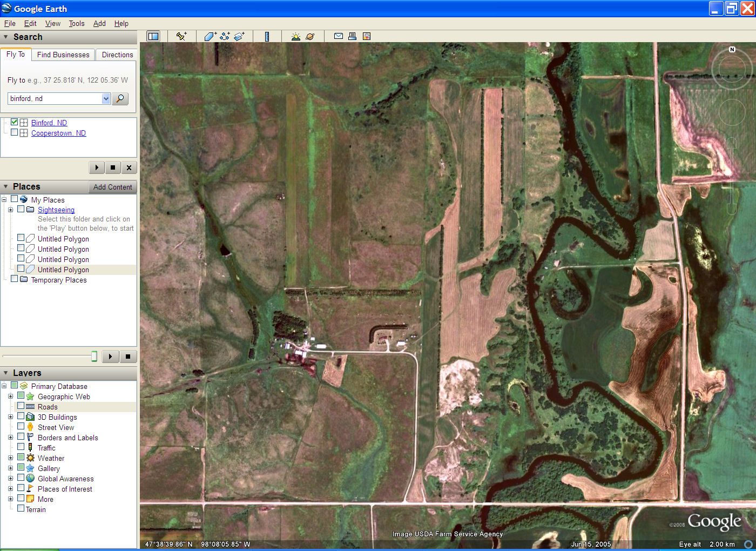Click the Fly To search input field
This screenshot has width=756, height=551.
tap(55, 98)
